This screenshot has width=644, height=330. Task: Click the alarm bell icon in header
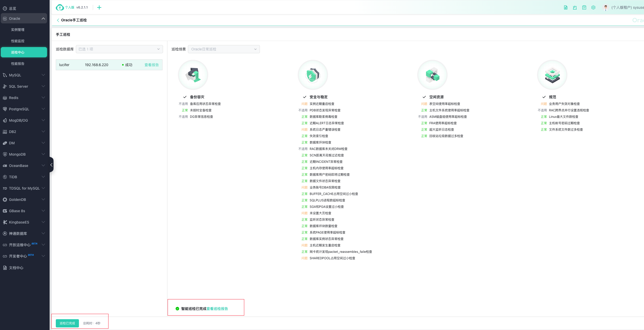575,7
